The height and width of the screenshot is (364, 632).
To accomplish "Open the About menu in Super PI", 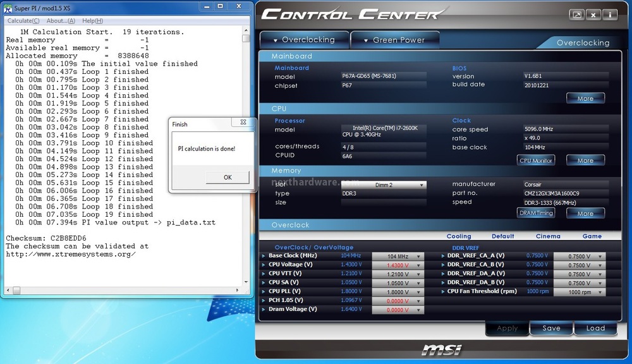I will tap(61, 21).
